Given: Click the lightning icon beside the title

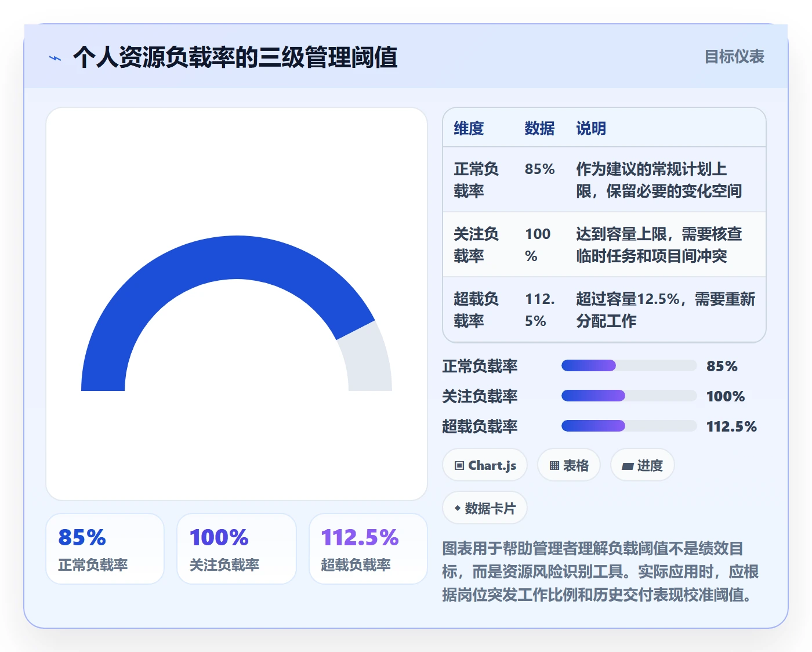Looking at the screenshot, I should [x=55, y=58].
